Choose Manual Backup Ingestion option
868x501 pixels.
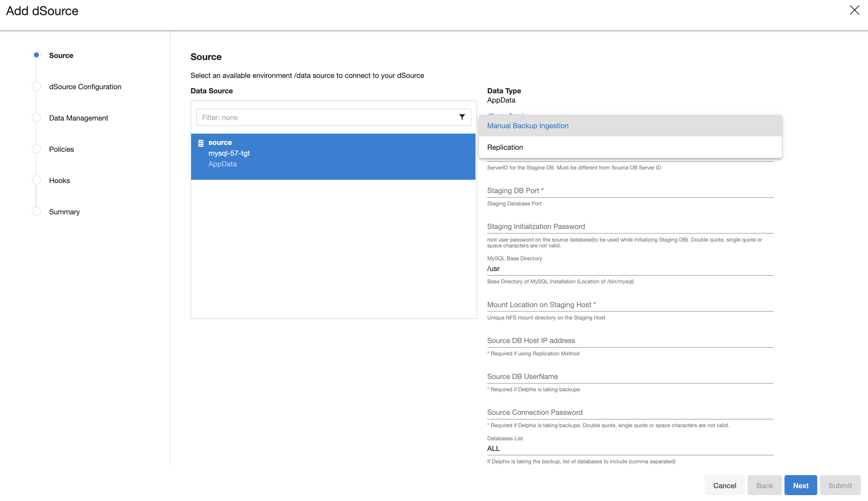pos(528,126)
